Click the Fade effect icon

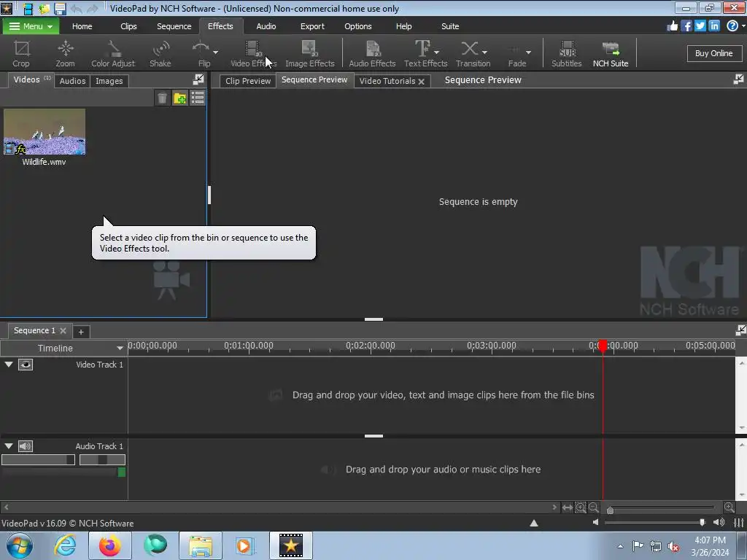[x=514, y=50]
